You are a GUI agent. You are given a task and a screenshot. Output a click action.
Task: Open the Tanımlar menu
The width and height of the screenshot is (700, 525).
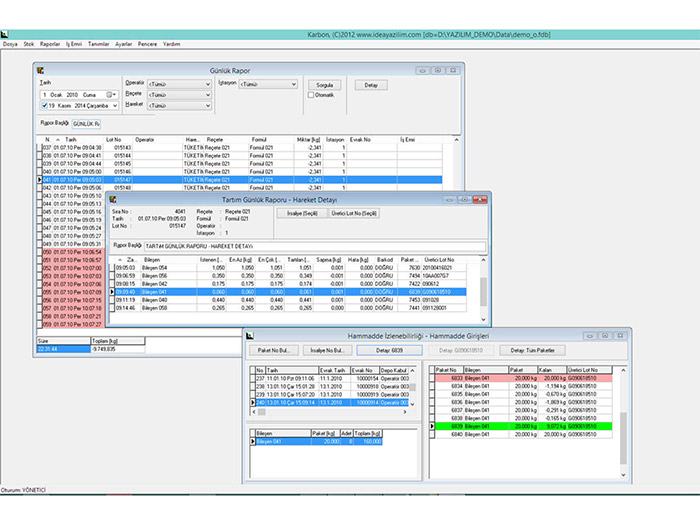99,44
